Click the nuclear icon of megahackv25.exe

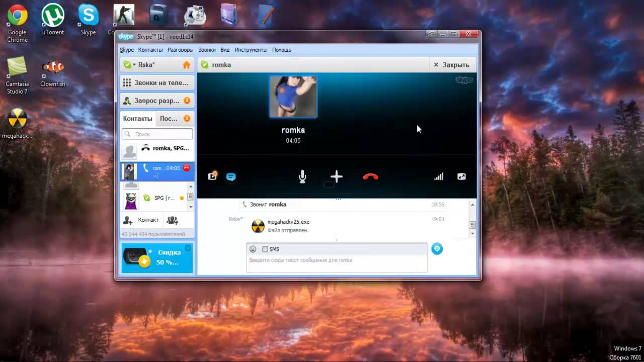258,226
